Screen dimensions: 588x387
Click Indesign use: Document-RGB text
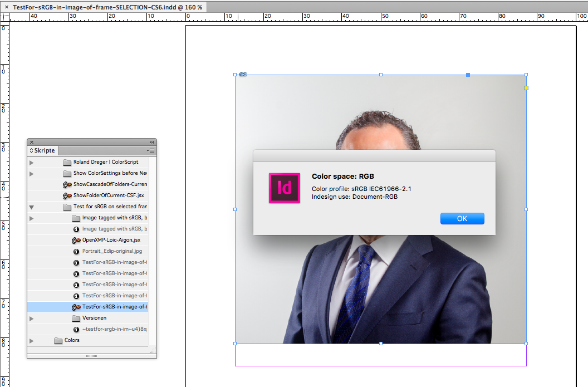tap(355, 197)
